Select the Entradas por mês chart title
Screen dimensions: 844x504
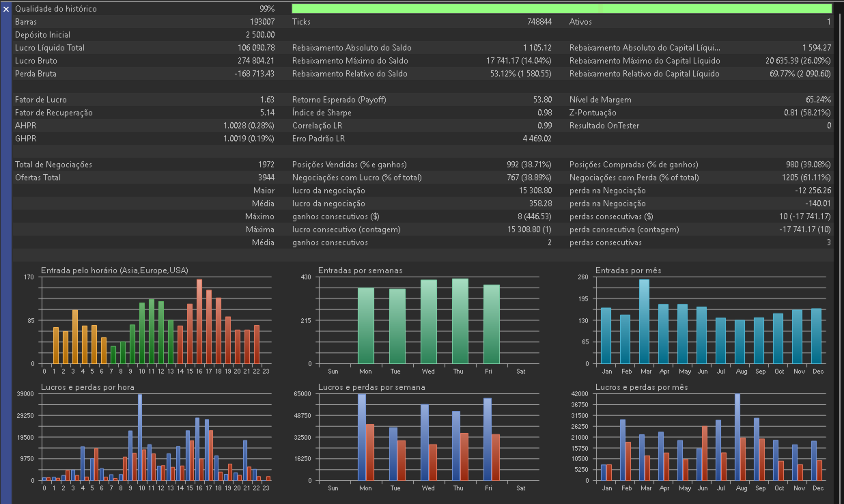(628, 270)
